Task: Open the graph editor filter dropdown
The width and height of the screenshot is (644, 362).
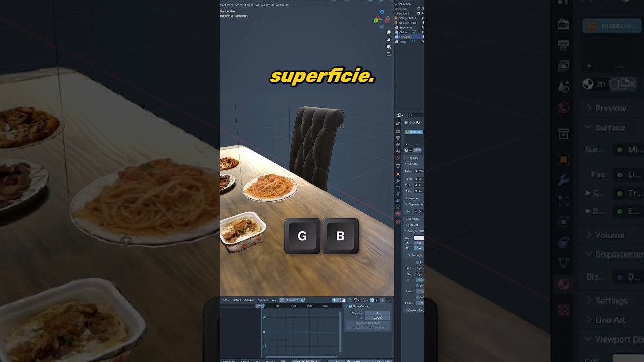Action: [x=356, y=300]
